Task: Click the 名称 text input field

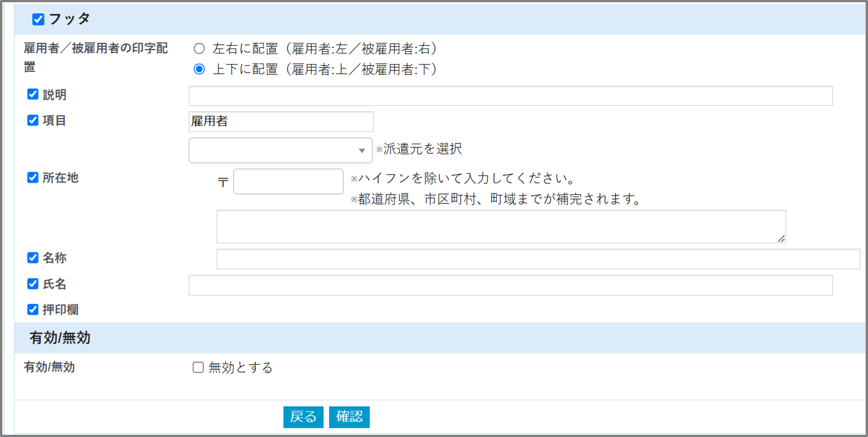Action: point(538,259)
